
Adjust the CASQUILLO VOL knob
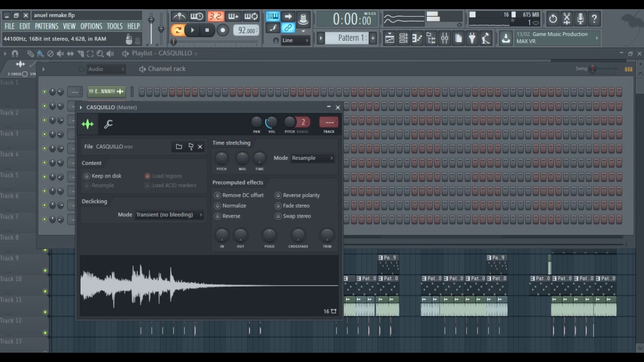point(271,122)
